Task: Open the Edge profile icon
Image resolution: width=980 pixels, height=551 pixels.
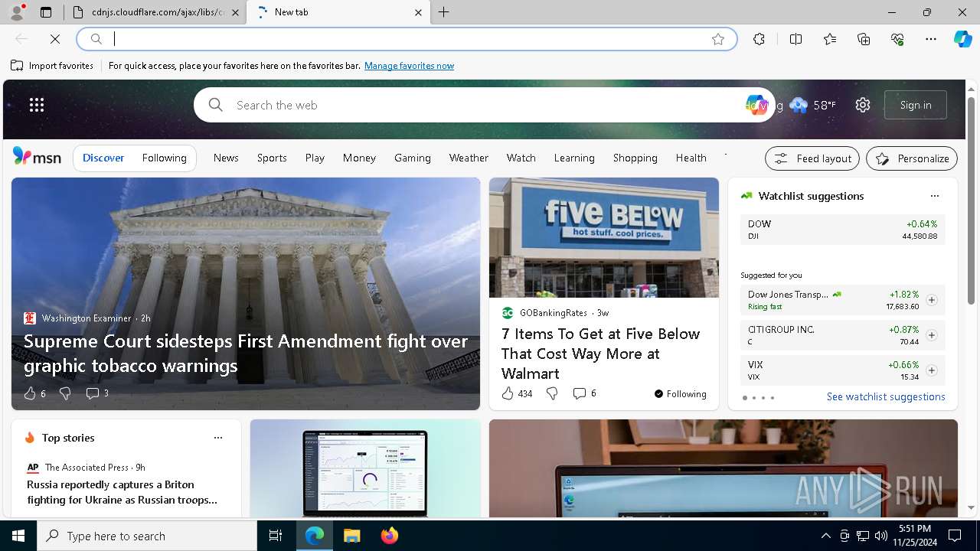Action: pos(17,12)
